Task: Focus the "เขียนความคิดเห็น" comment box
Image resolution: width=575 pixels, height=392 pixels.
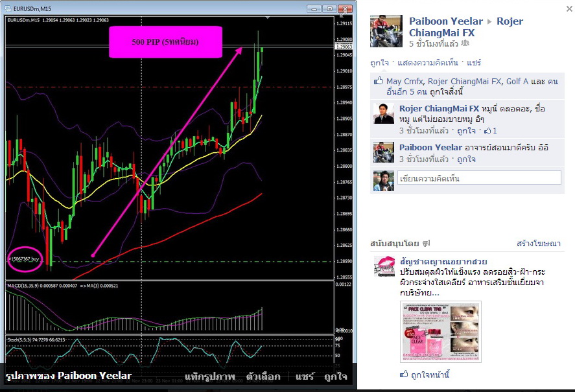Action: click(479, 178)
